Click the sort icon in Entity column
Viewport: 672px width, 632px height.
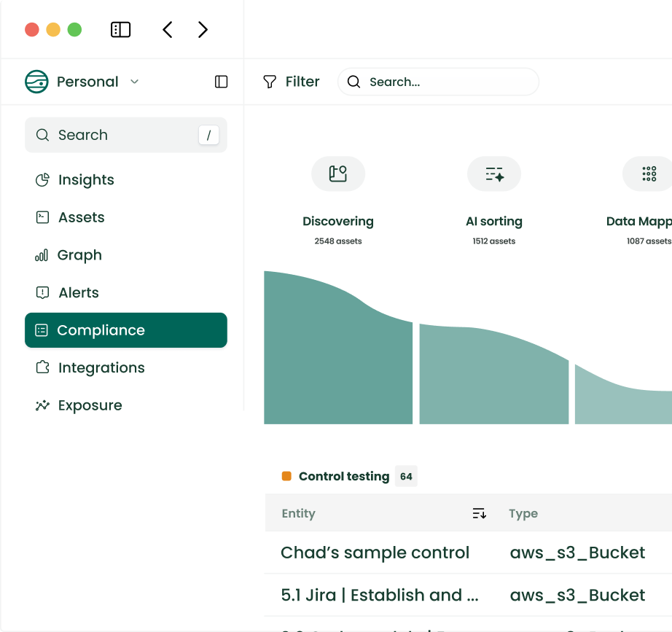[479, 513]
